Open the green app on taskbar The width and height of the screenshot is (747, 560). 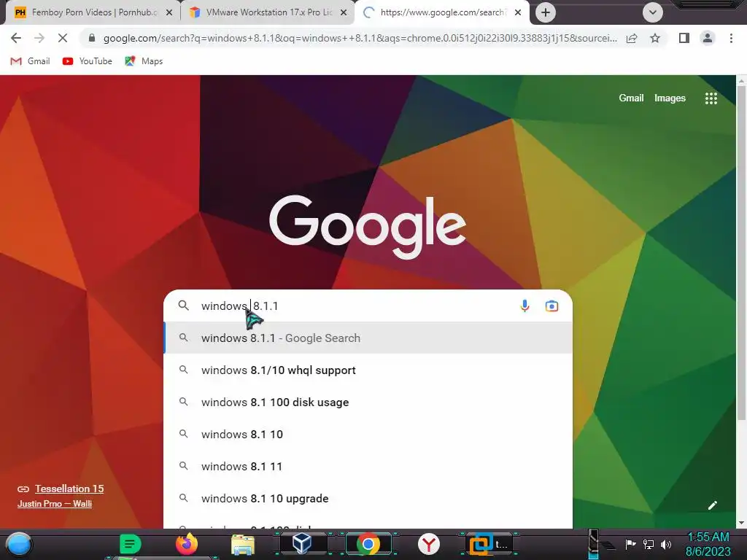(130, 544)
